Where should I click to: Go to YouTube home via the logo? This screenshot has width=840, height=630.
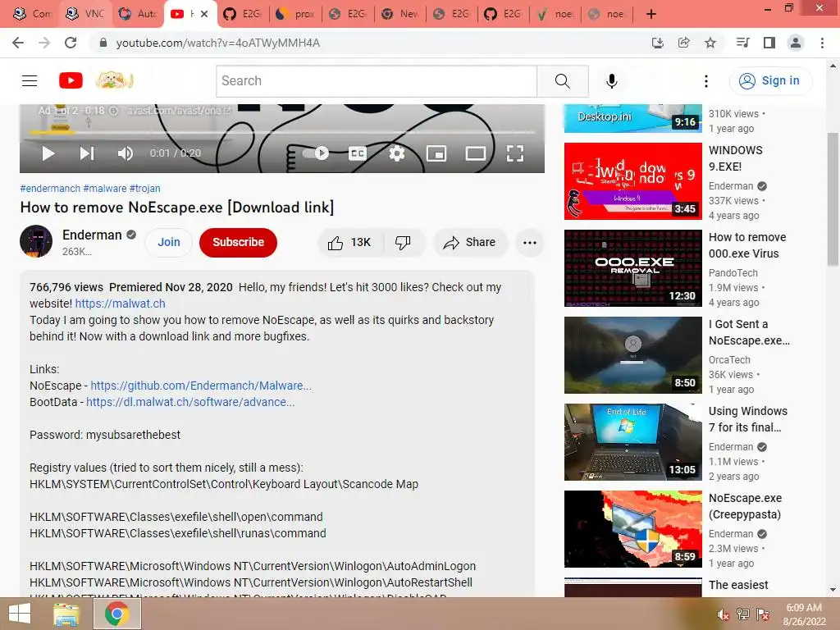click(x=71, y=81)
